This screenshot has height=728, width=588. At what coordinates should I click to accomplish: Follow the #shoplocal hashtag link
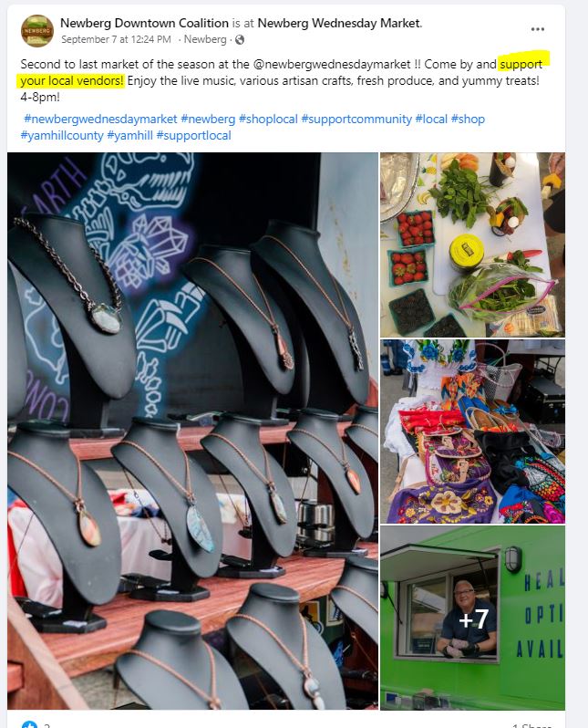[268, 119]
